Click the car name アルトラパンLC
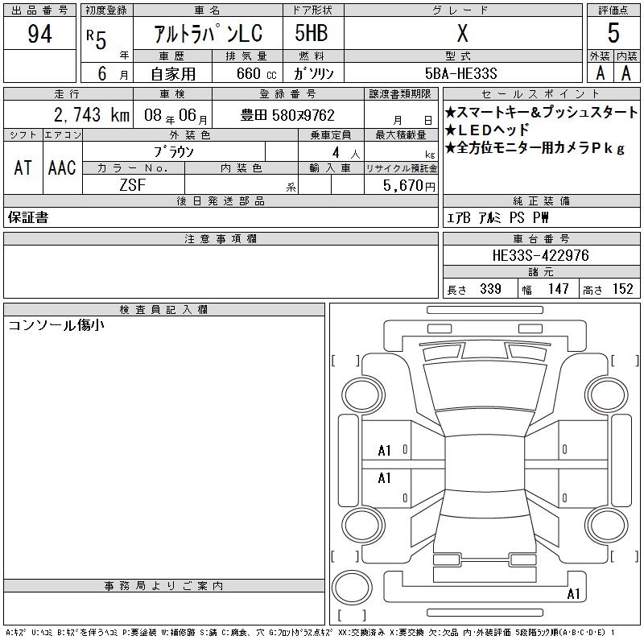Image resolution: width=644 pixels, height=644 pixels. click(206, 35)
